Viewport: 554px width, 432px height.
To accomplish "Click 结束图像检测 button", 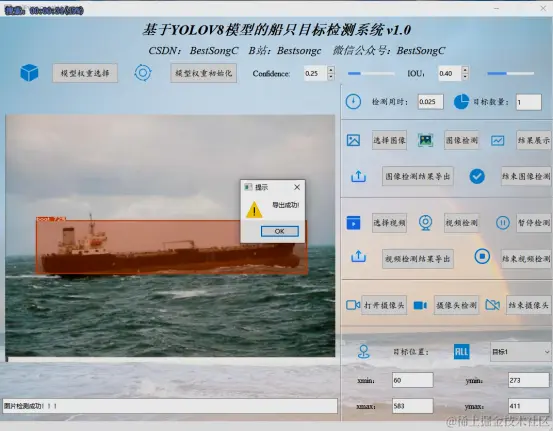I will tap(526, 176).
